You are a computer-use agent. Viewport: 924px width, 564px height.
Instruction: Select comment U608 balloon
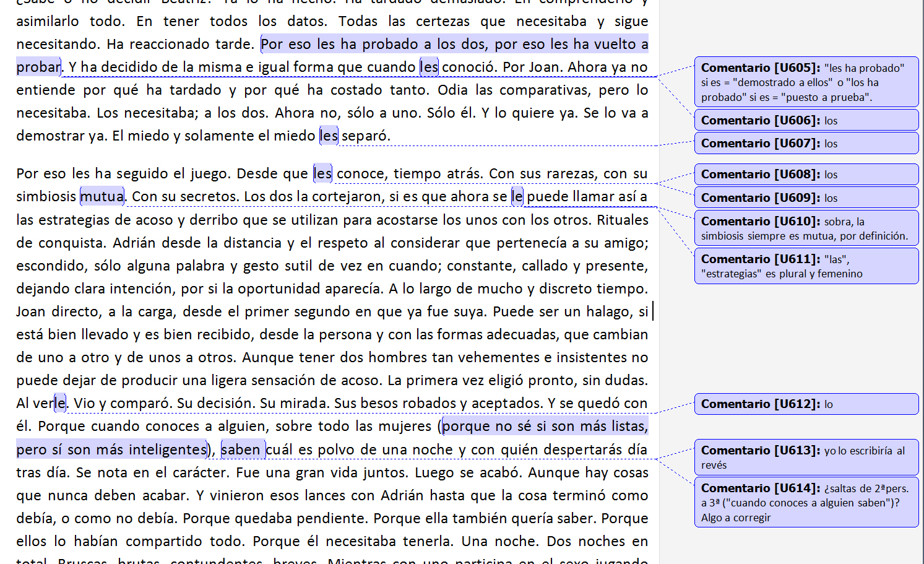tap(806, 174)
